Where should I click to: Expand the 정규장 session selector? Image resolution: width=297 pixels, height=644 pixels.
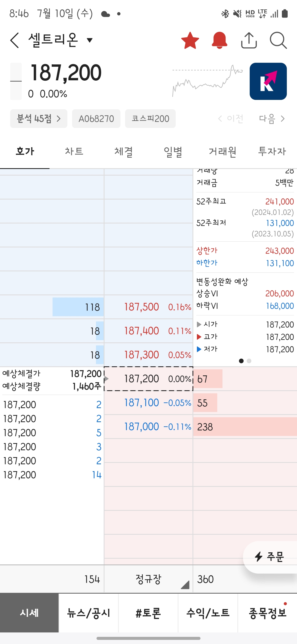[148, 579]
